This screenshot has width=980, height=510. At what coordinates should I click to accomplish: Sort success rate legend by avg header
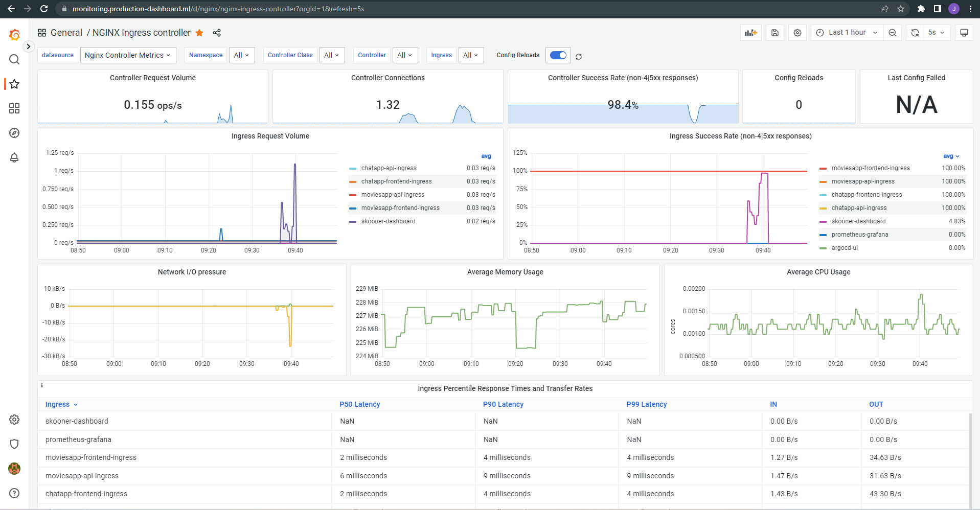(x=951, y=156)
